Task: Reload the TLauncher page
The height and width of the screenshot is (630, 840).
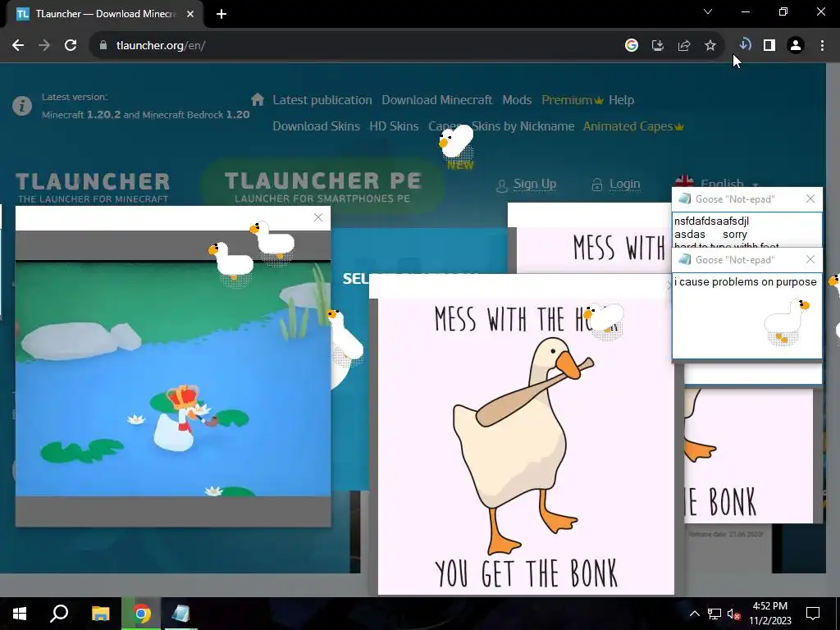Action: [71, 46]
